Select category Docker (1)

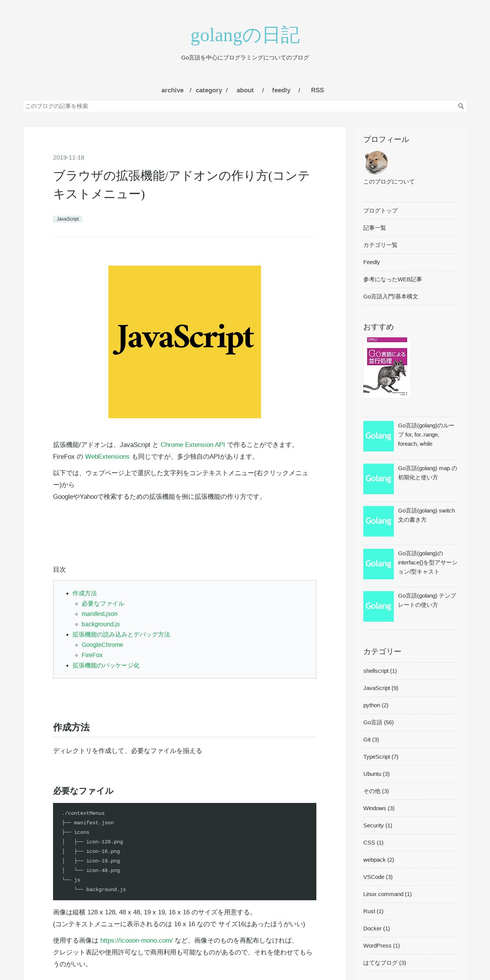point(377,928)
